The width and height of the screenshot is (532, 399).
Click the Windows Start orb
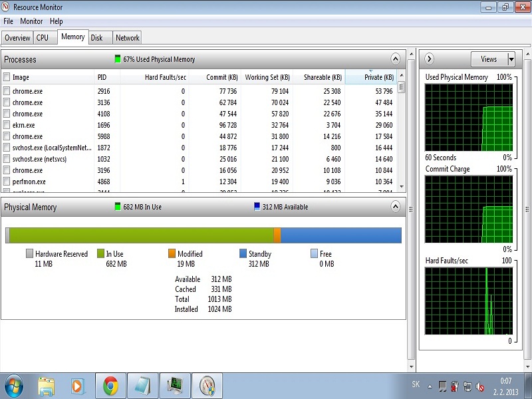point(14,385)
